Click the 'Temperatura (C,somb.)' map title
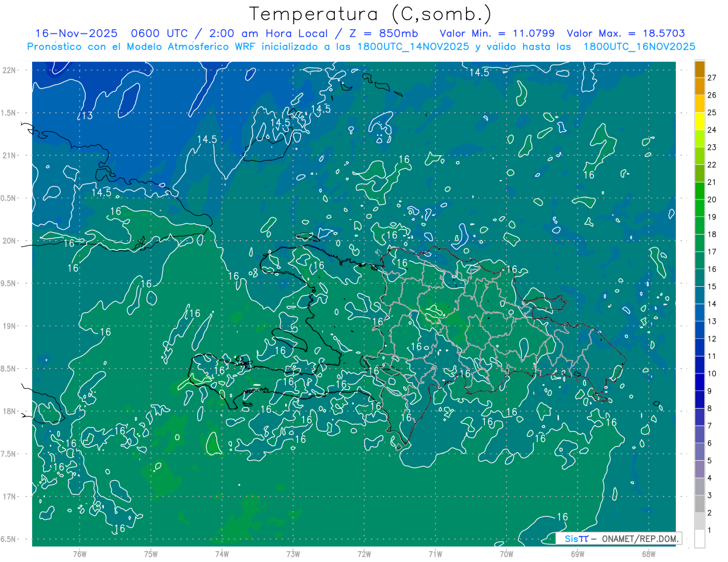Screen dimensions: 728x562 pyautogui.click(x=371, y=14)
